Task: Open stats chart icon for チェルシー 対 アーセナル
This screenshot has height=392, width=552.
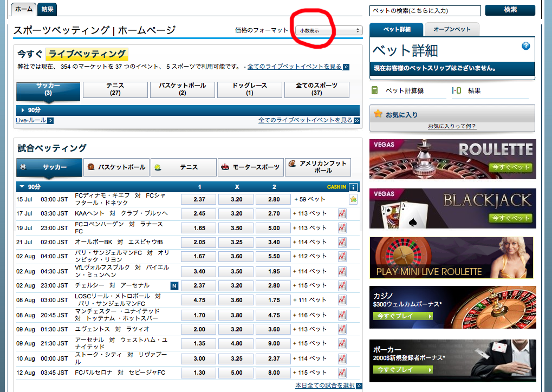Action: pos(342,285)
